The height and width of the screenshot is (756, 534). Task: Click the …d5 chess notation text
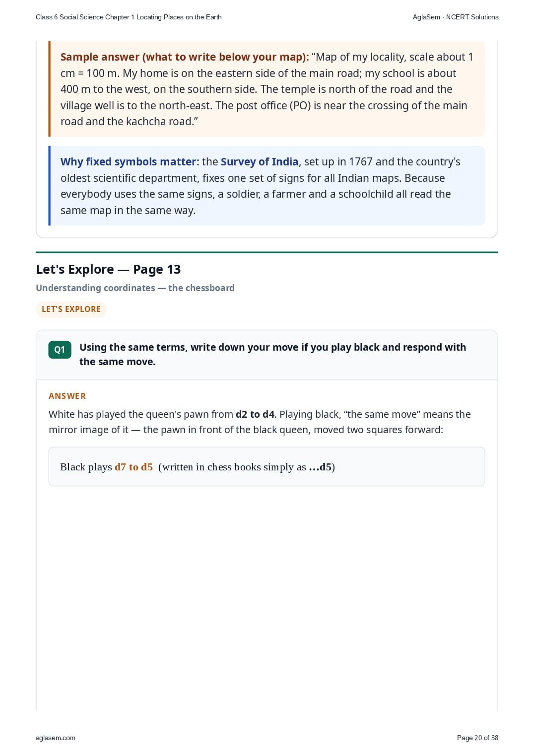coord(320,467)
